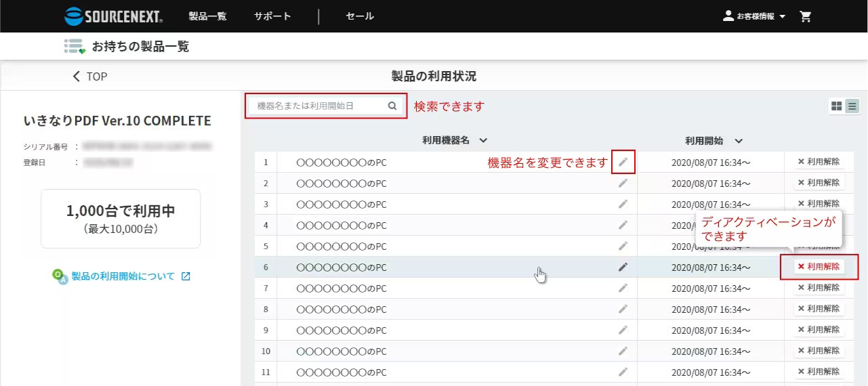Open the shopping cart icon
Screen dimensions: 868x386
coord(806,16)
